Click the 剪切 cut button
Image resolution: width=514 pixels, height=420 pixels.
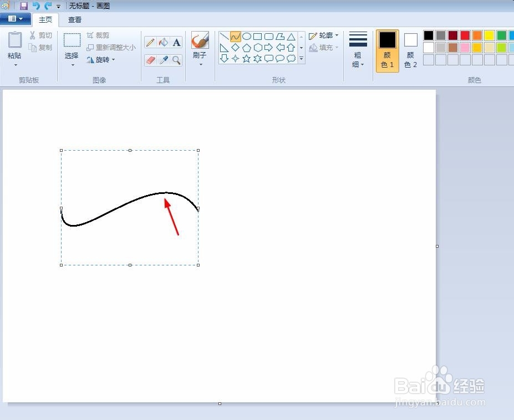pyautogui.click(x=40, y=35)
